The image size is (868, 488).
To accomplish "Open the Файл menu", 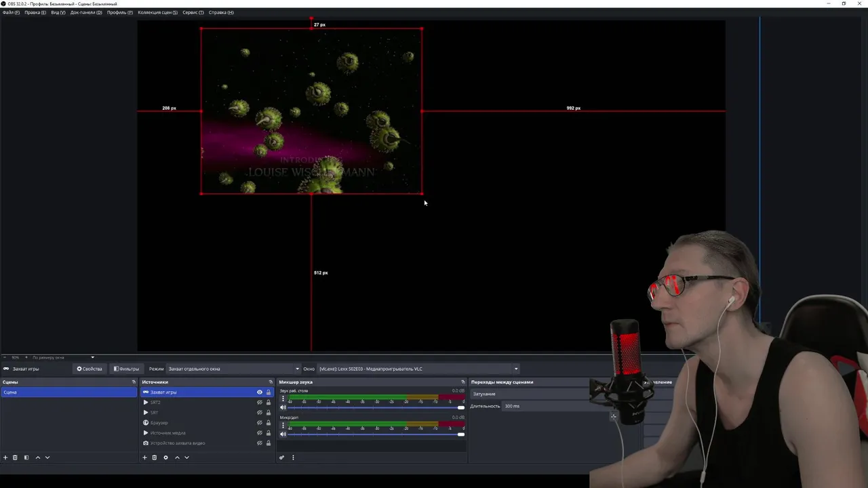I will click(11, 12).
